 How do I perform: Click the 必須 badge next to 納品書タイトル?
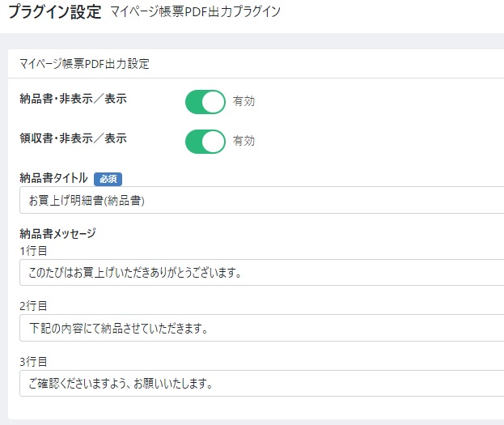[x=108, y=179]
